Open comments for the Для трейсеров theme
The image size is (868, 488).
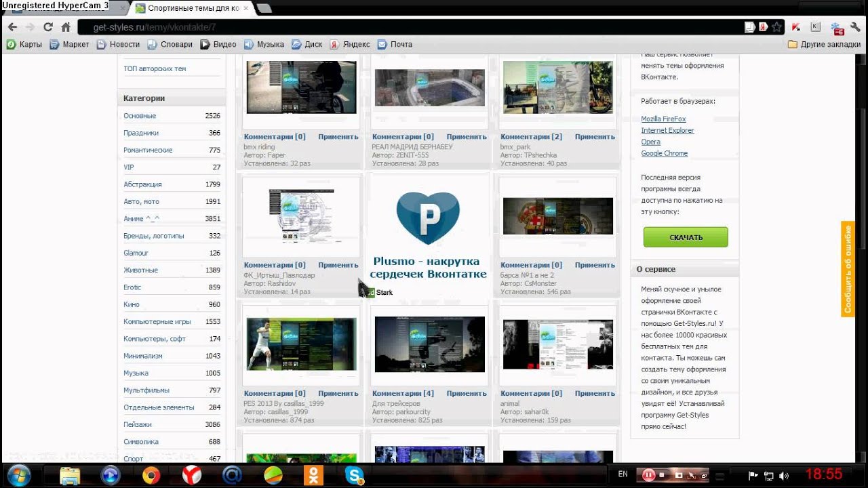(403, 394)
